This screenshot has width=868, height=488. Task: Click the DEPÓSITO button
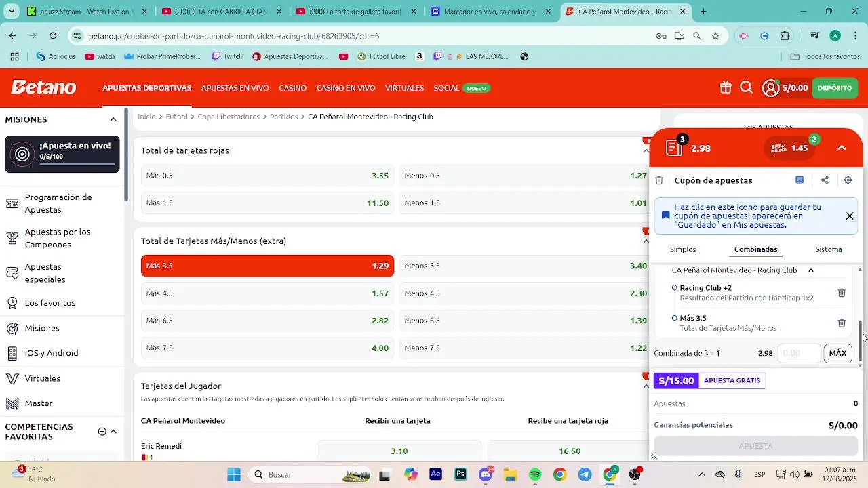click(835, 88)
